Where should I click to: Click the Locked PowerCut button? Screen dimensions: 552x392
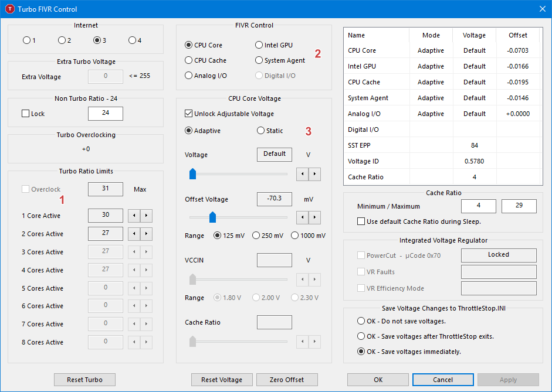pyautogui.click(x=499, y=255)
